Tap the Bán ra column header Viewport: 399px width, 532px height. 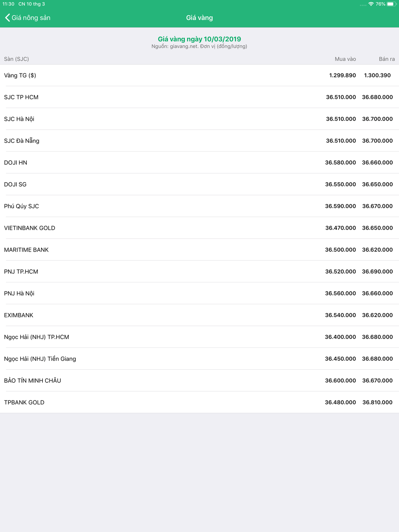pos(387,59)
